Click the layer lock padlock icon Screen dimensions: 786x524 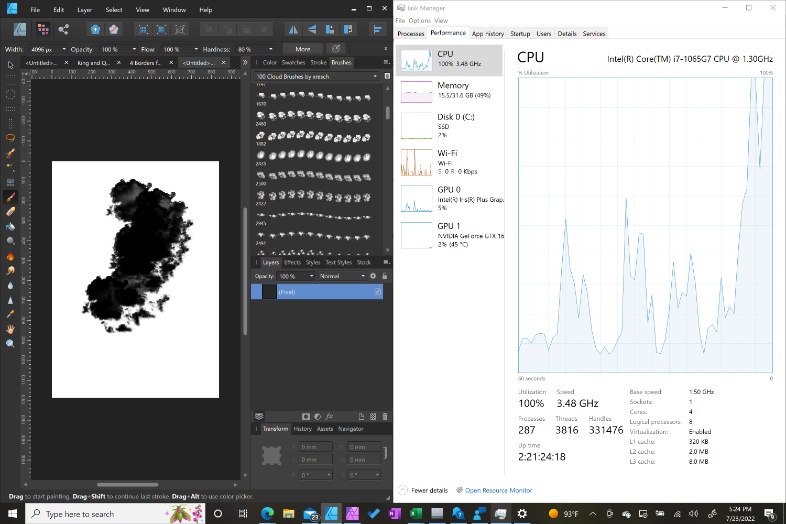pyautogui.click(x=384, y=276)
